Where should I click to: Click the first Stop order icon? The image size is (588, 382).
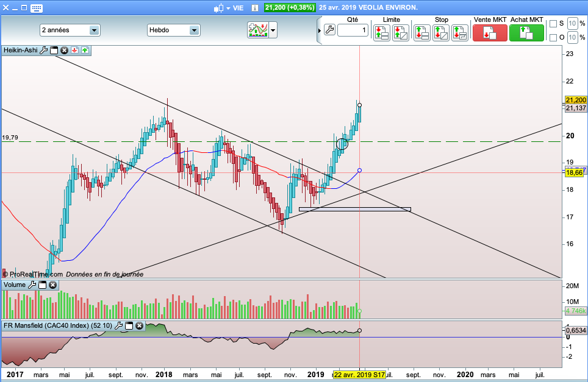point(422,33)
